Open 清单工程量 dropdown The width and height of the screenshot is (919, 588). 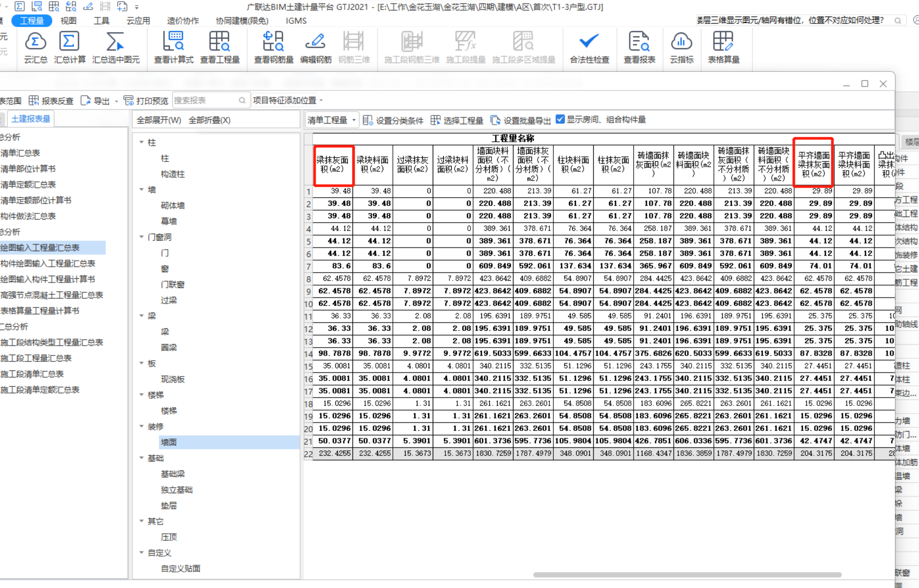[331, 120]
